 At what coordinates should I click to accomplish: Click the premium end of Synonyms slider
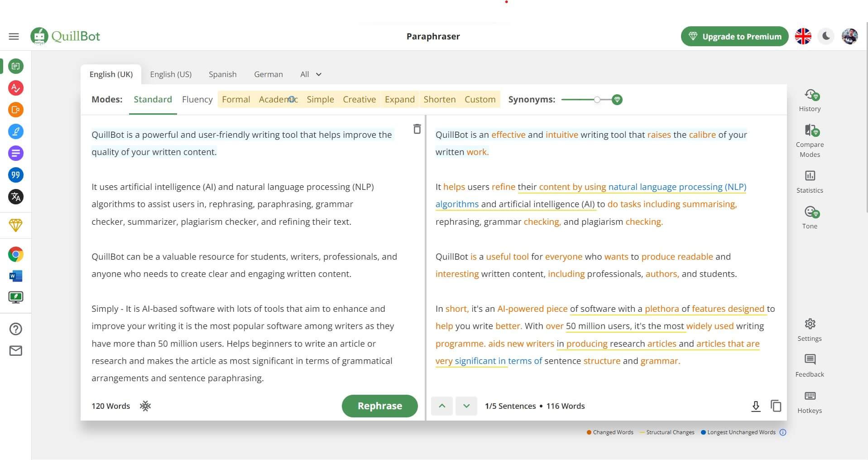[617, 99]
